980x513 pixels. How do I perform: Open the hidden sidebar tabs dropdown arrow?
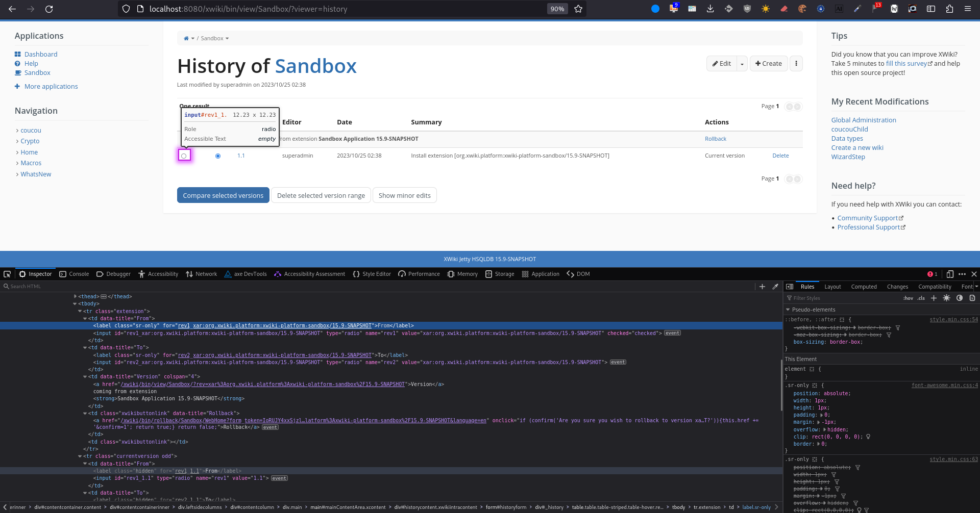coord(976,287)
